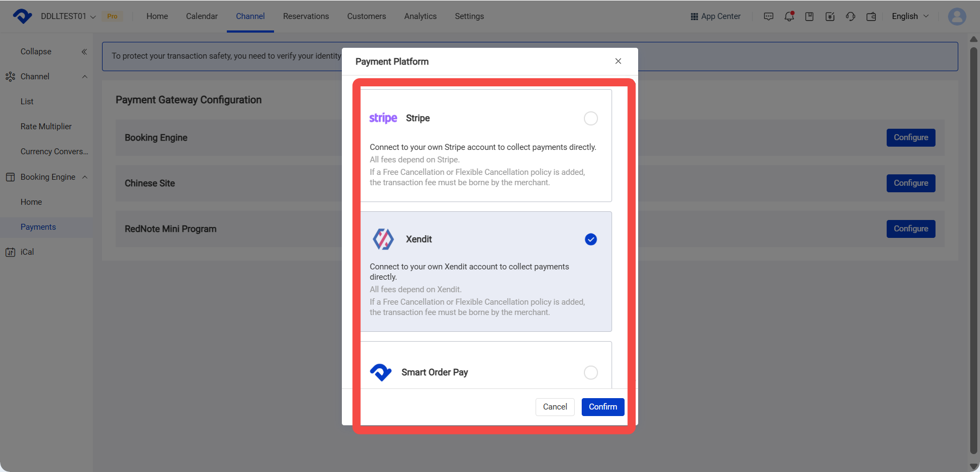This screenshot has height=472, width=980.
Task: Open Rate Multiplier in the sidebar
Action: point(46,127)
